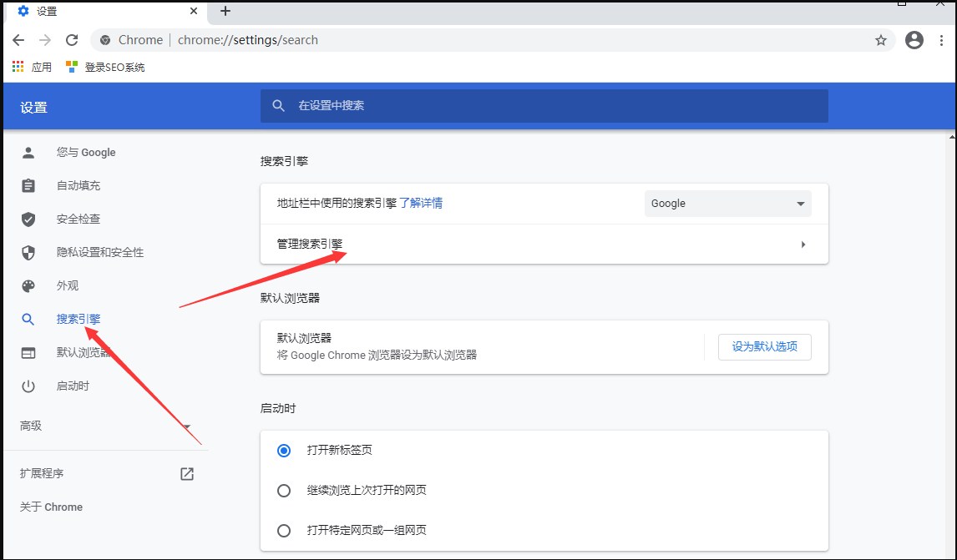Open 自动填充 settings section
957x560 pixels.
pyautogui.click(x=78, y=185)
